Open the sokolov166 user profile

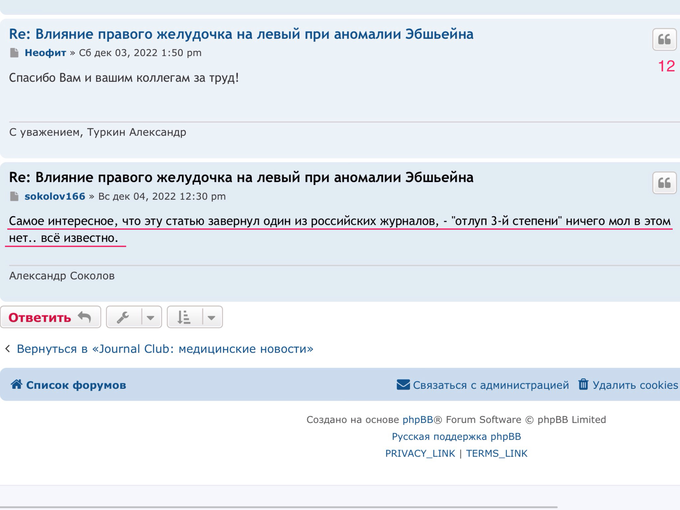55,196
